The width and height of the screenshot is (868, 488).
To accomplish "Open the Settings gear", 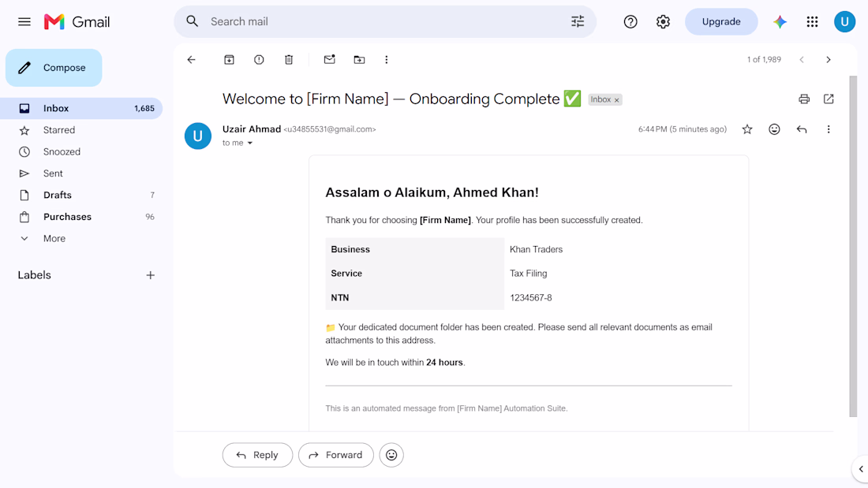I will pos(663,21).
